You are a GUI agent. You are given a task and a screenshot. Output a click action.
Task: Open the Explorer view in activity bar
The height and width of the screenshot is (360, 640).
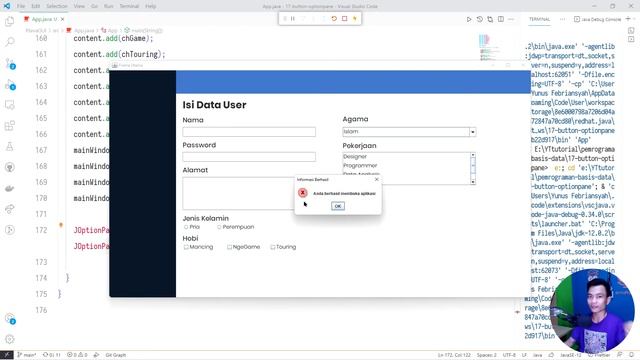point(9,21)
